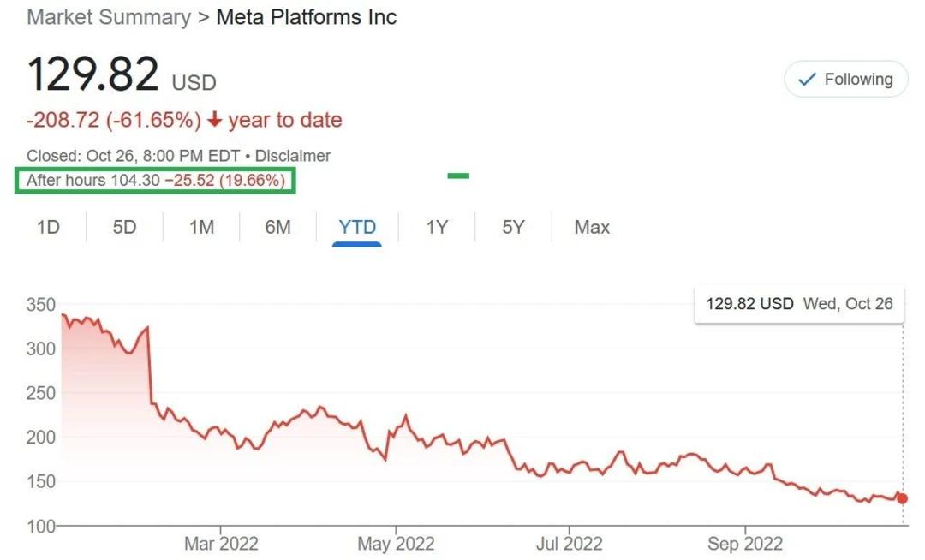This screenshot has width=925, height=560.
Task: Click the red endpoint dot on chart
Action: [x=902, y=498]
